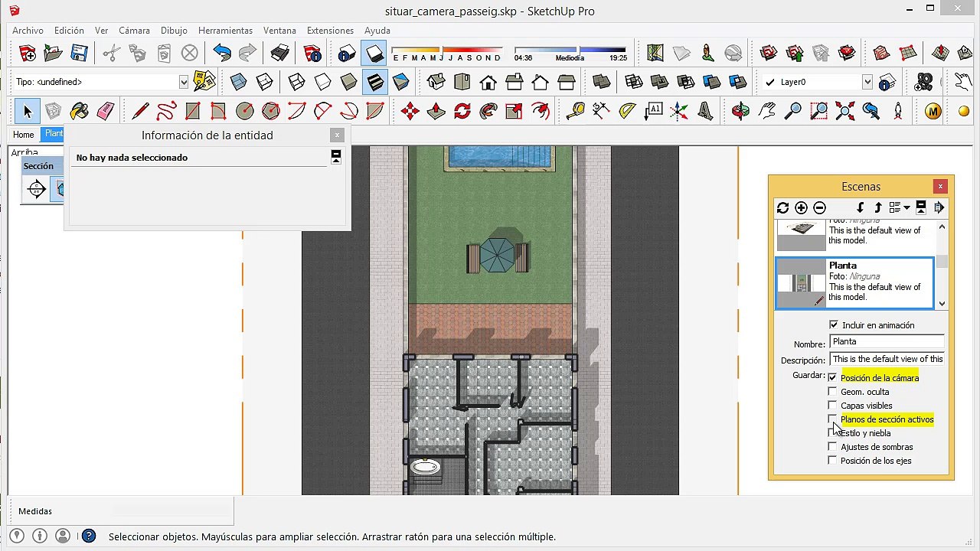Check Geom. oculta option

(x=832, y=392)
